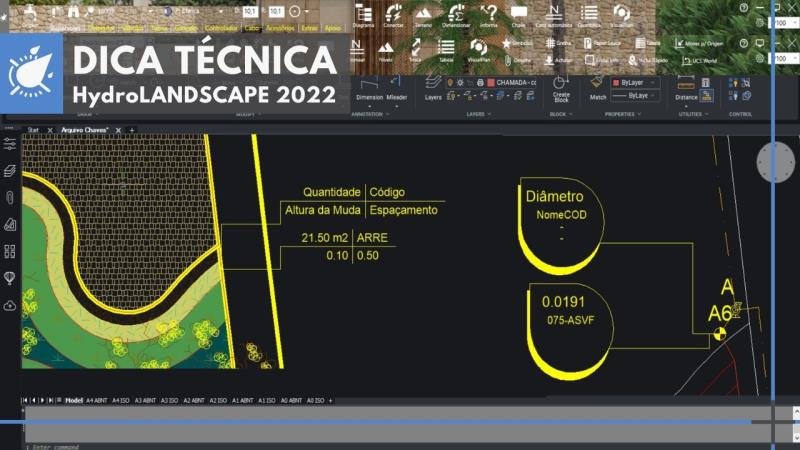The image size is (800, 450).
Task: Expand the LAYERS panel arrow
Action: point(490,114)
